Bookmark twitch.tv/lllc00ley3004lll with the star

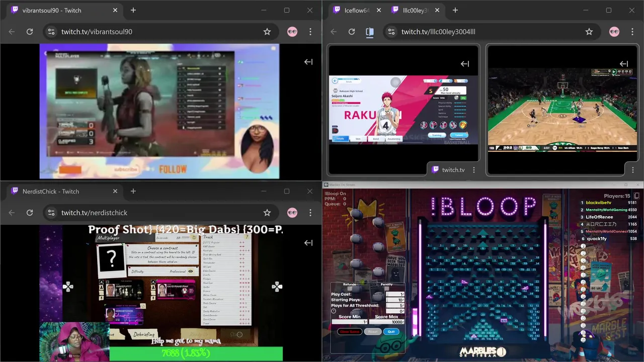pyautogui.click(x=589, y=32)
